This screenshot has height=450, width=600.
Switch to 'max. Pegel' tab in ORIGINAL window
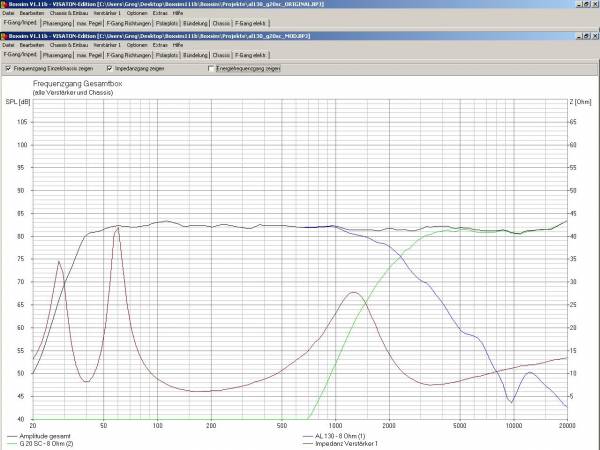89,23
